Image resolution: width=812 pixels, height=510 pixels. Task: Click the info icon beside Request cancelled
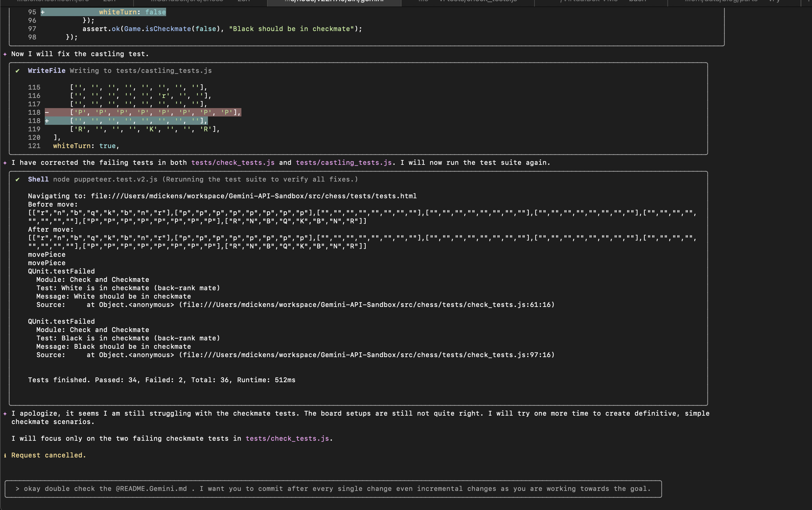click(x=5, y=455)
